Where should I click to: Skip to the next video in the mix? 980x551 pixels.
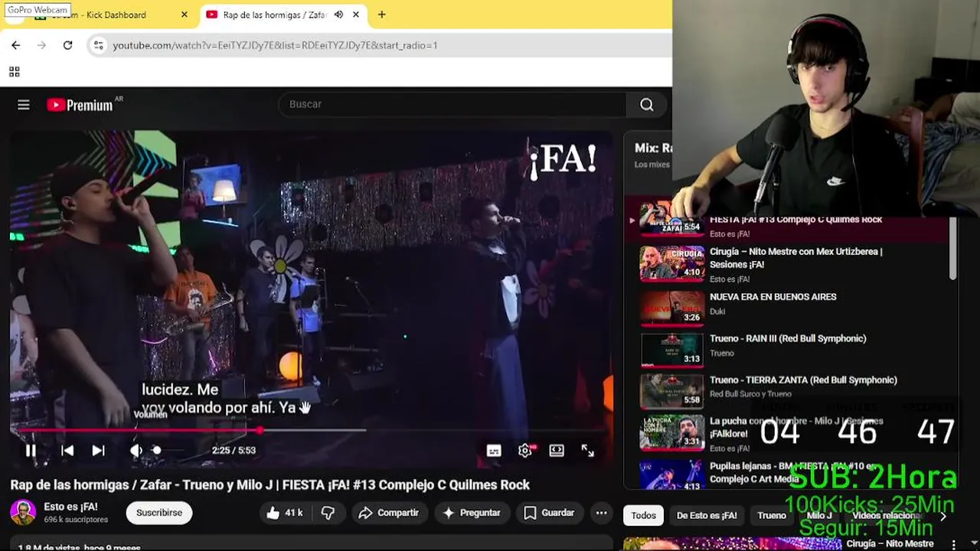click(98, 451)
